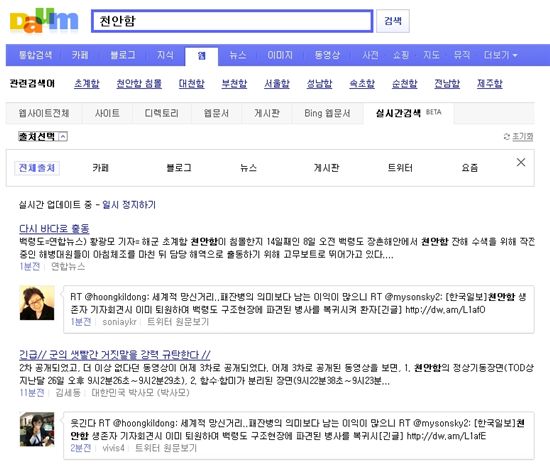This screenshot has height=471, width=550.
Task: Click the 일시 정지하기 pause link
Action: [x=129, y=205]
